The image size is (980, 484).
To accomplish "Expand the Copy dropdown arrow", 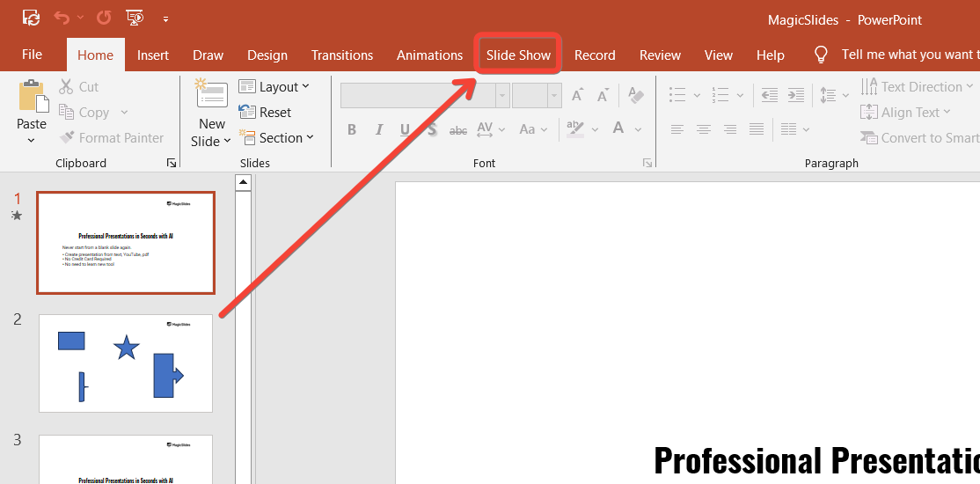I will [124, 113].
